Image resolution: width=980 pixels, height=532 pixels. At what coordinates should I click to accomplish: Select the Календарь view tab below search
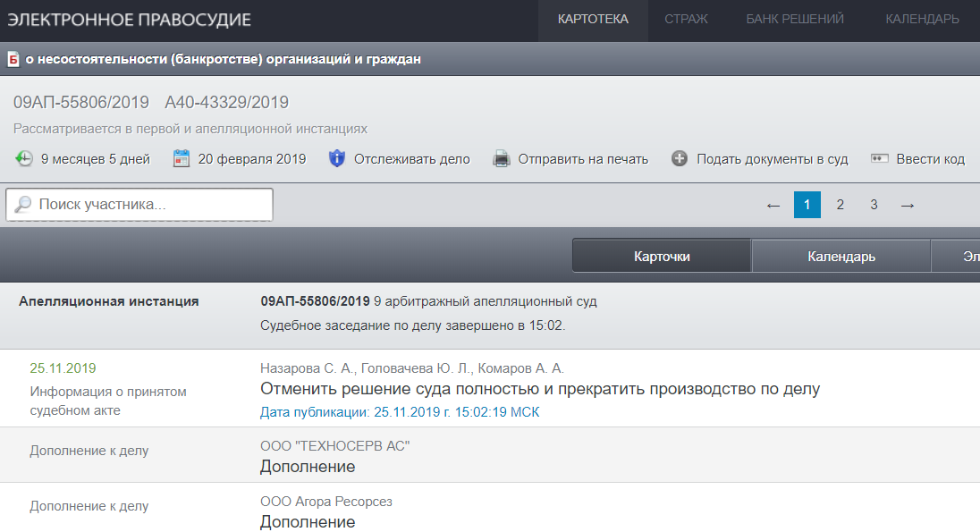841,257
